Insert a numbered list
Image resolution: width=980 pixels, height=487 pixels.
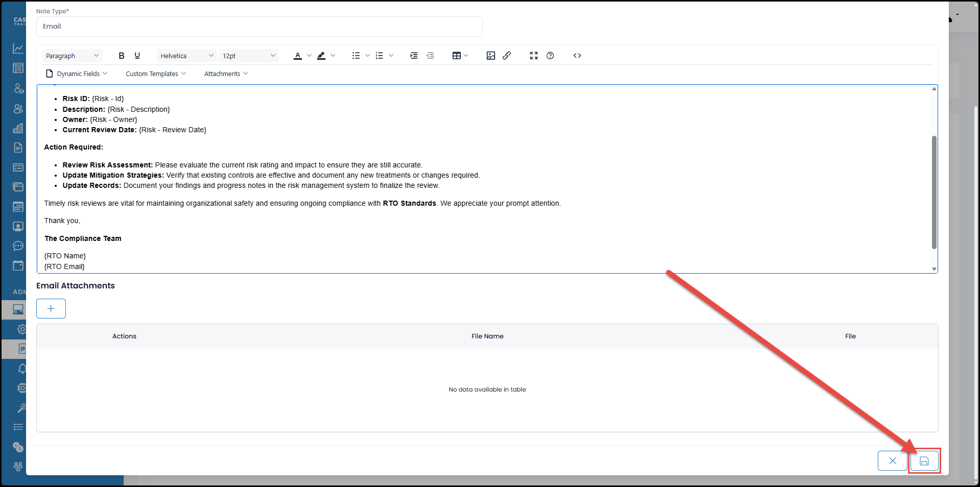point(379,56)
